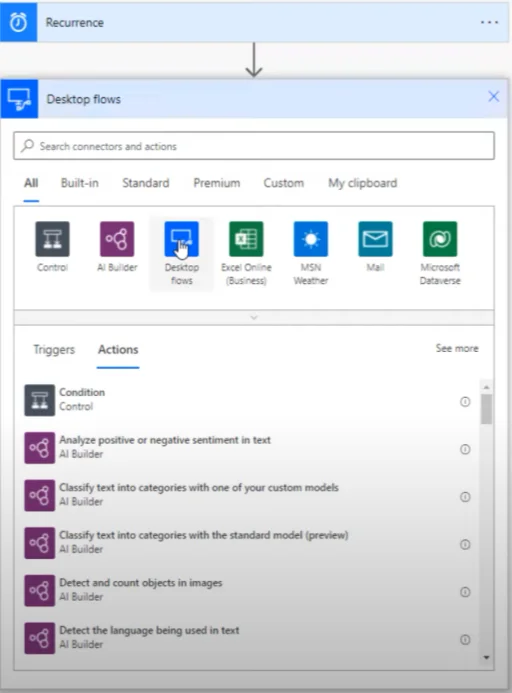Show info for Analyze sentiment action
Image resolution: width=512 pixels, height=693 pixels.
pos(465,449)
